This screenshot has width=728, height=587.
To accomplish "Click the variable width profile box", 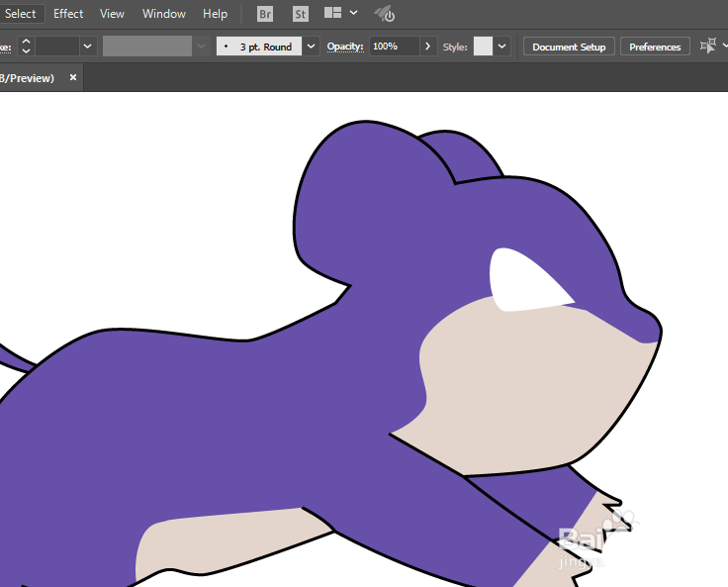I will [147, 47].
